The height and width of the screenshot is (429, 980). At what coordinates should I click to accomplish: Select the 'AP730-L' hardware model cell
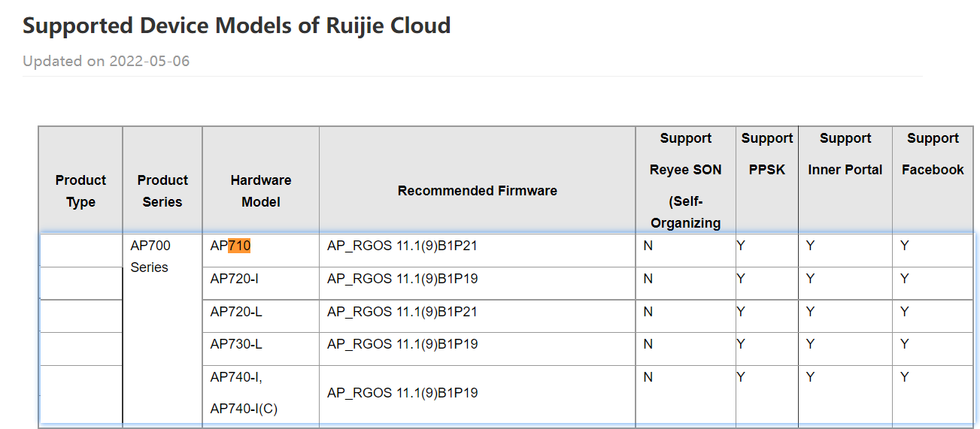point(236,344)
